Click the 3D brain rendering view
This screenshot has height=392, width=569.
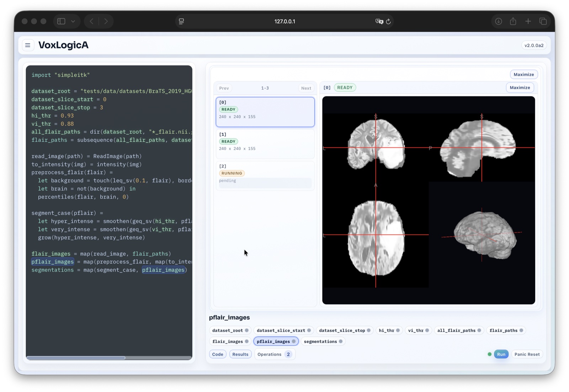click(482, 235)
